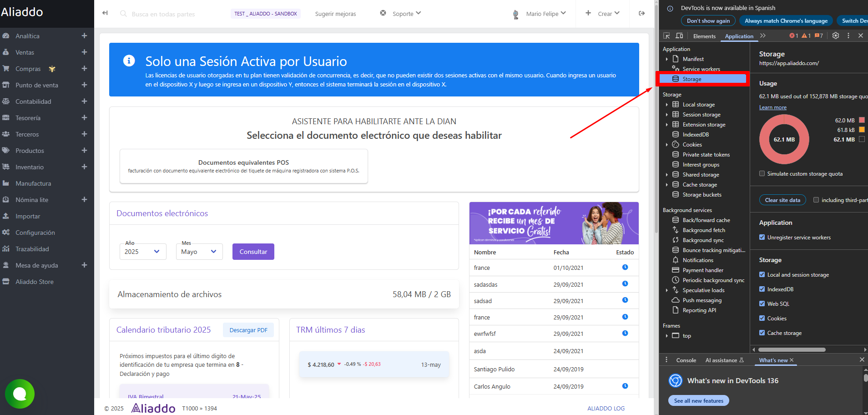Click Clear site data button
Viewport: 868px width, 415px height.
click(782, 200)
